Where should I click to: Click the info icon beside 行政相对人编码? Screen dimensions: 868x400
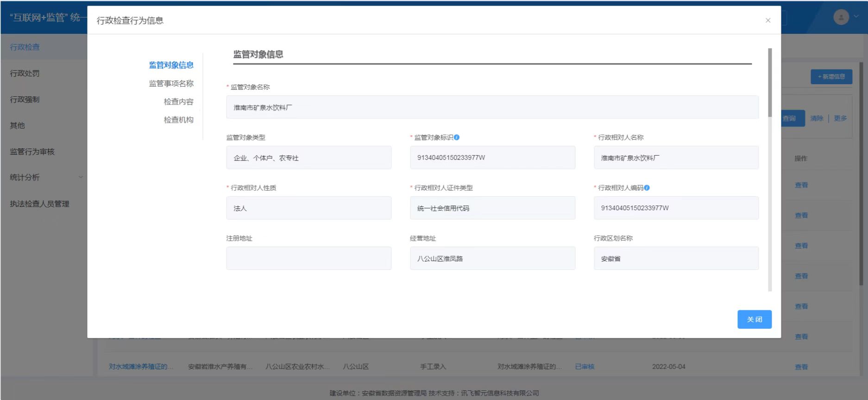point(647,188)
